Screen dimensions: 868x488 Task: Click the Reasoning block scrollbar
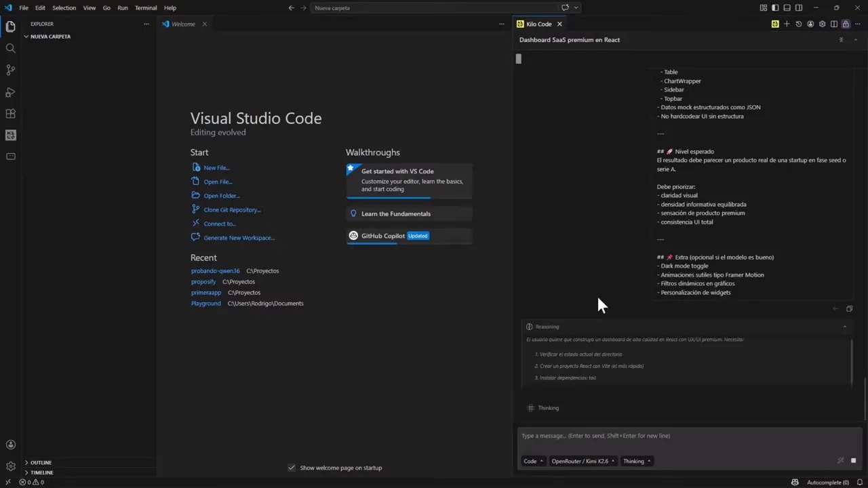click(x=852, y=361)
